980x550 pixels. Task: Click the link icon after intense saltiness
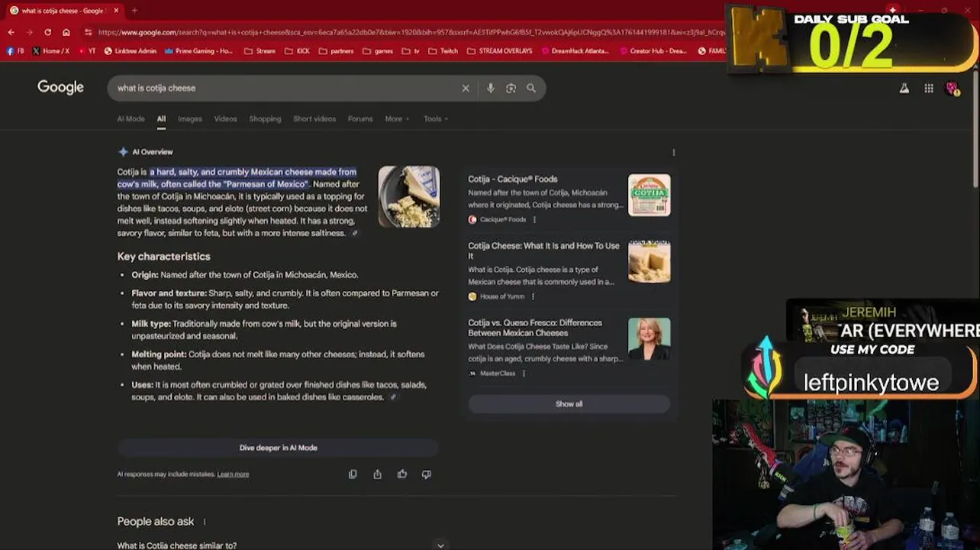pos(355,233)
